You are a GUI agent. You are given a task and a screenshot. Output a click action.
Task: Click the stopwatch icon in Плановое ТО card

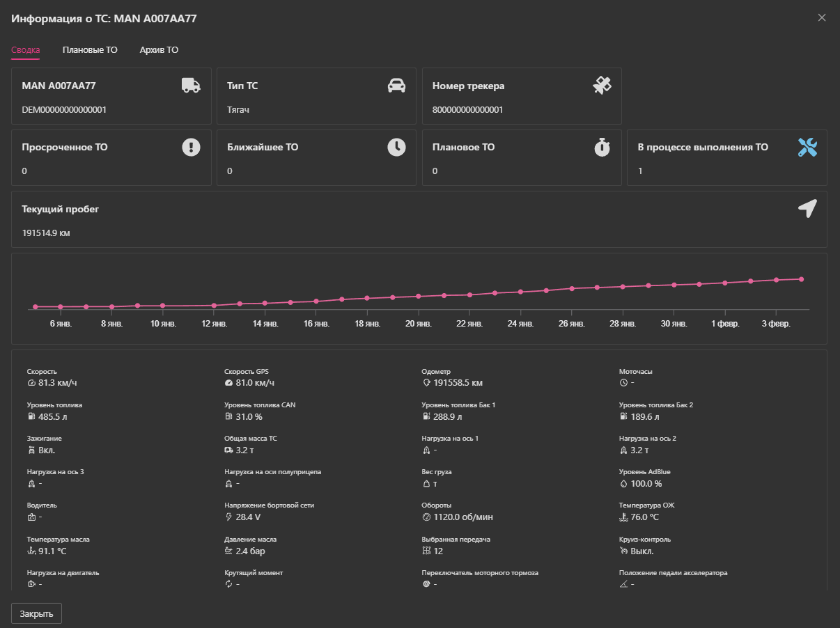coord(602,147)
